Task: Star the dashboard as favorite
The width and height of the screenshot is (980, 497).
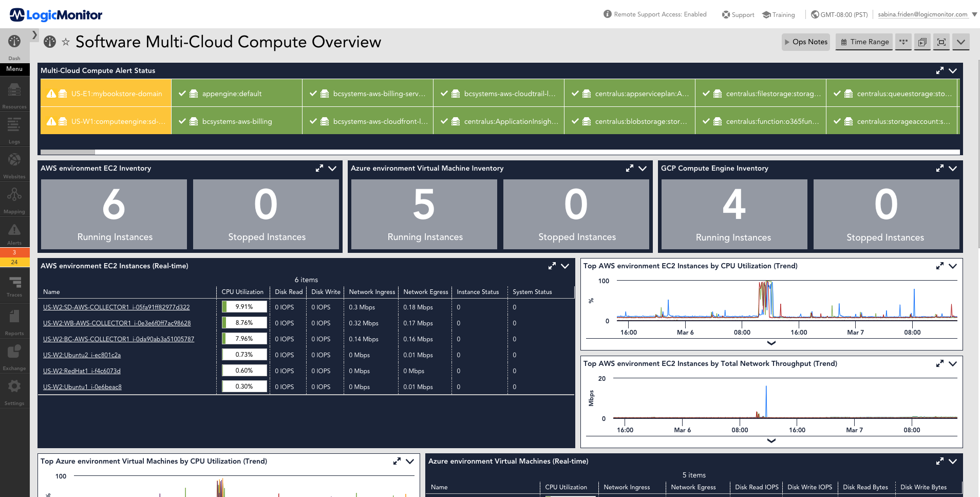Action: coord(66,42)
